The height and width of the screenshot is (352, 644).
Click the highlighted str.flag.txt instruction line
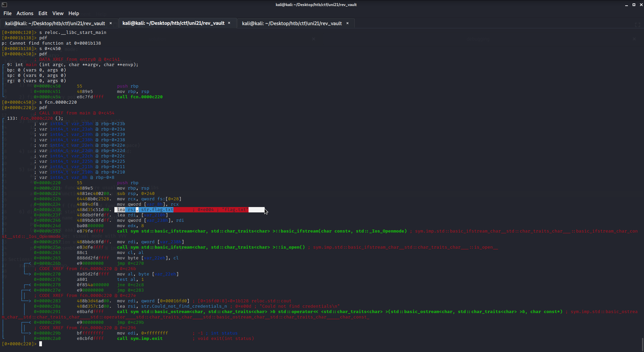157,210
